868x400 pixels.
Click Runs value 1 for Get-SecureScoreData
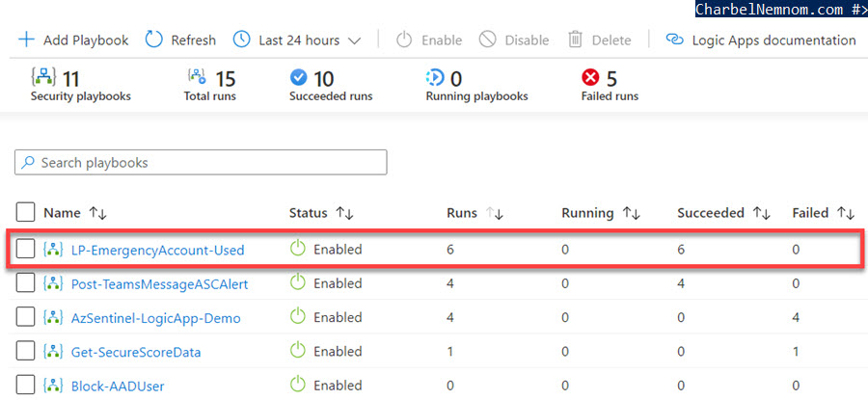click(450, 352)
